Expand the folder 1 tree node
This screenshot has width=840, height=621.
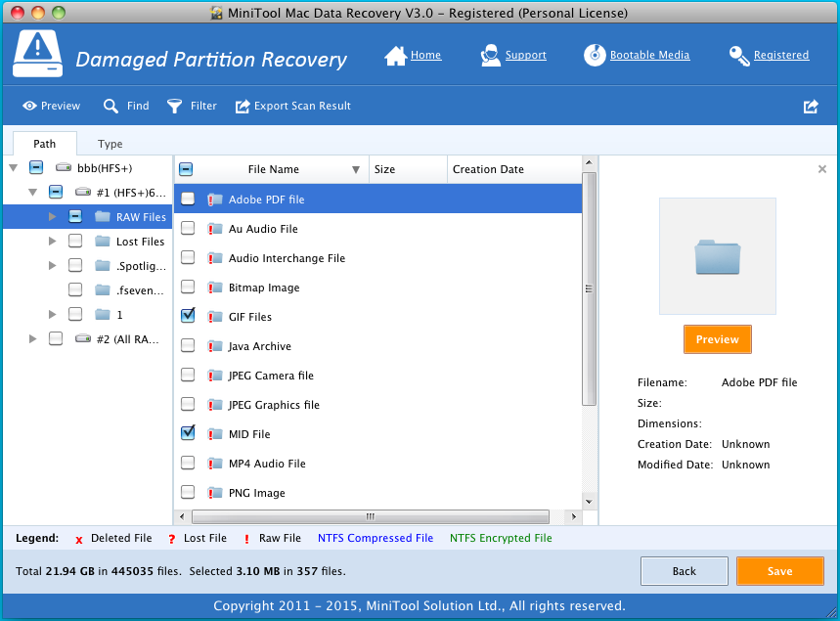pos(53,315)
